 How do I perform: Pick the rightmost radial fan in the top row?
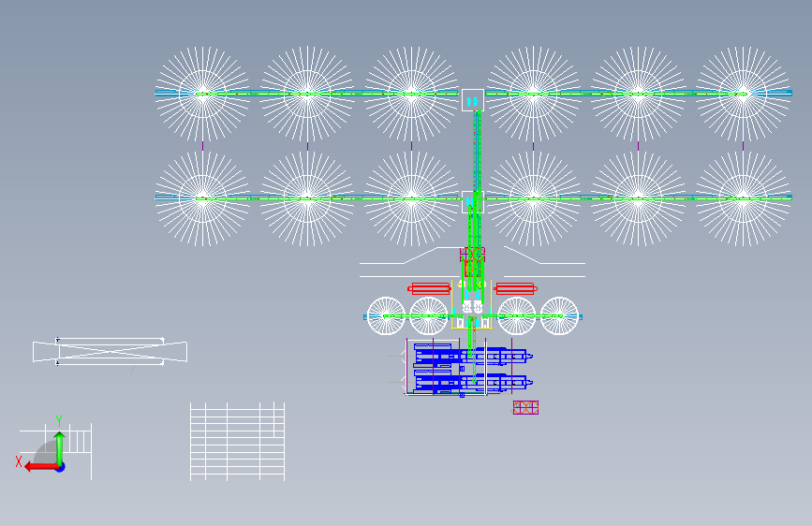click(743, 94)
